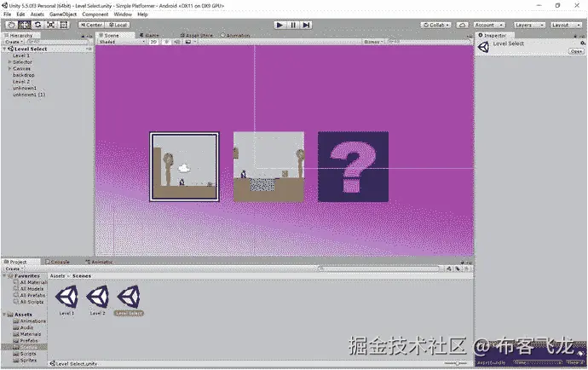Select the Level Select scene asset
588x370 pixels.
point(129,300)
